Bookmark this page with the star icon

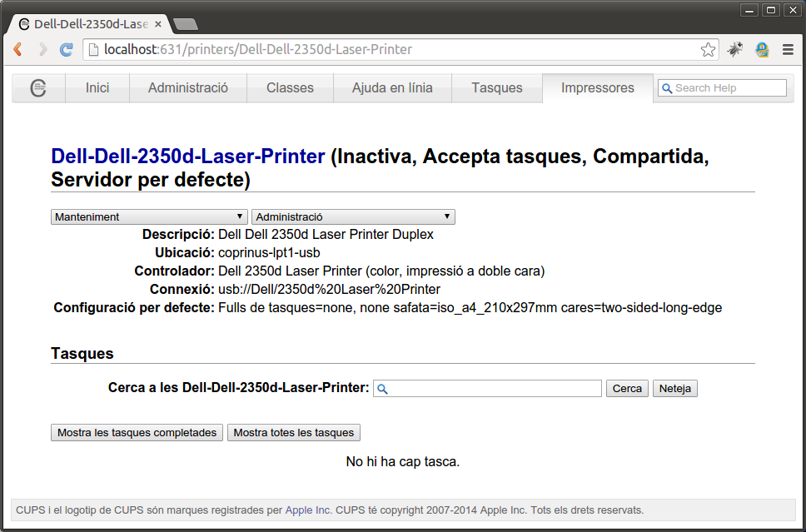(x=708, y=50)
